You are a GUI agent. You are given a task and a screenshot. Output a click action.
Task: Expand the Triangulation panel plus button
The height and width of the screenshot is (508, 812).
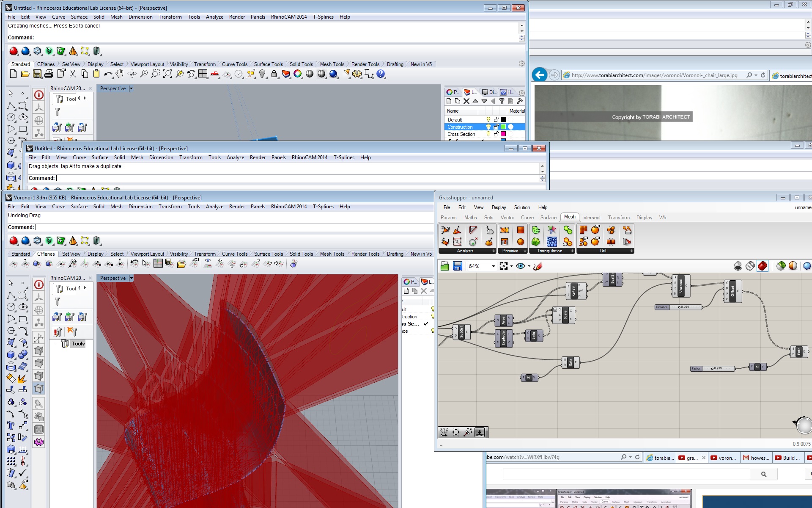click(572, 251)
